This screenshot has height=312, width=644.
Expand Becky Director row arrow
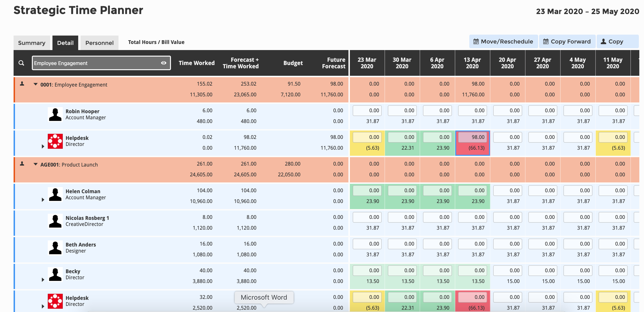click(x=43, y=280)
